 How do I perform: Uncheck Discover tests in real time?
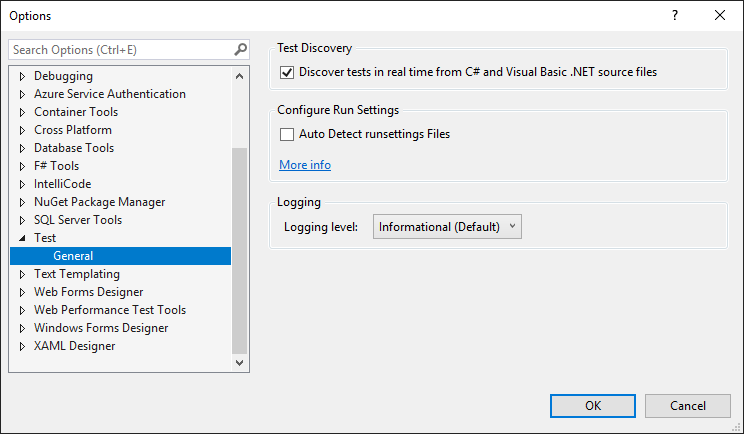287,73
